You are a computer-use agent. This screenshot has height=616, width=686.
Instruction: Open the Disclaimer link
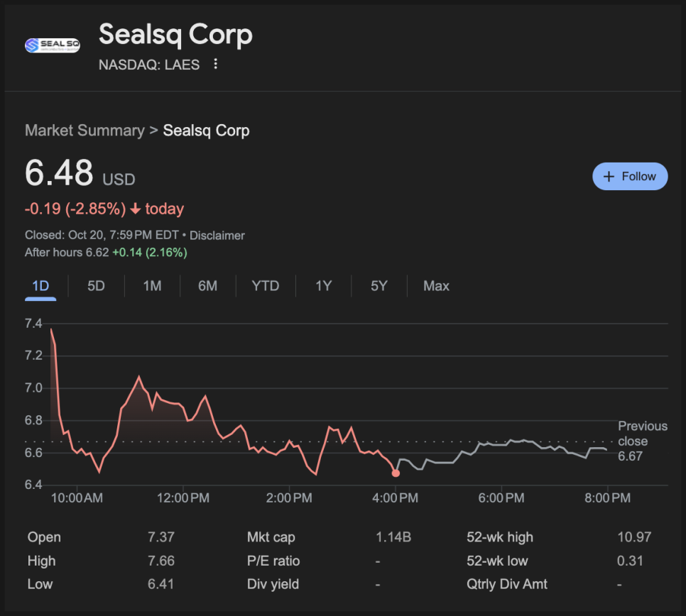pyautogui.click(x=217, y=236)
